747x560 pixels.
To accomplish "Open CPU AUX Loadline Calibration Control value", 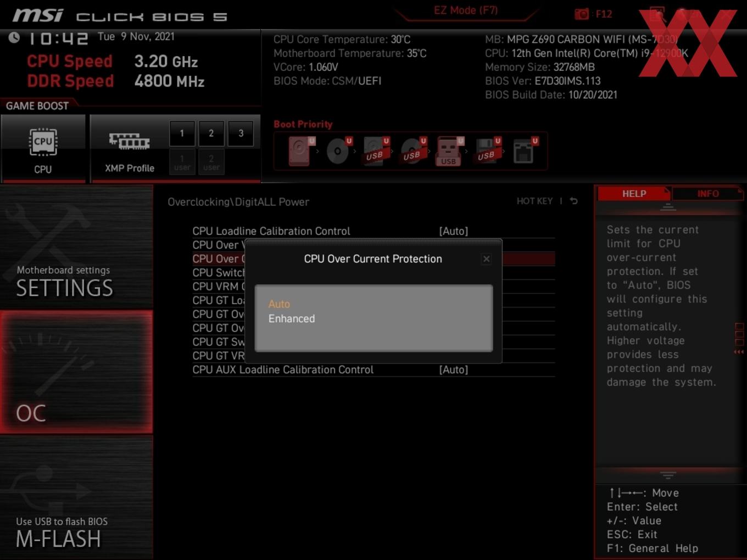I will [x=453, y=369].
